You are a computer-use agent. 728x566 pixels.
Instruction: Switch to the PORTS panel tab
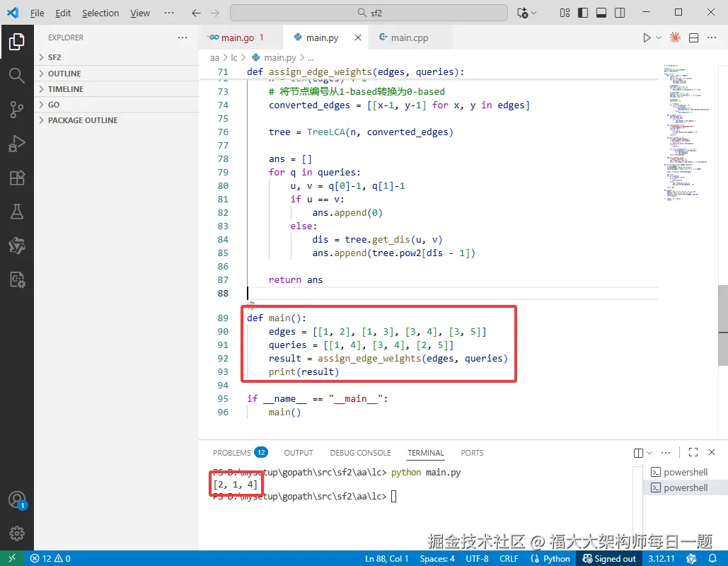pos(472,453)
